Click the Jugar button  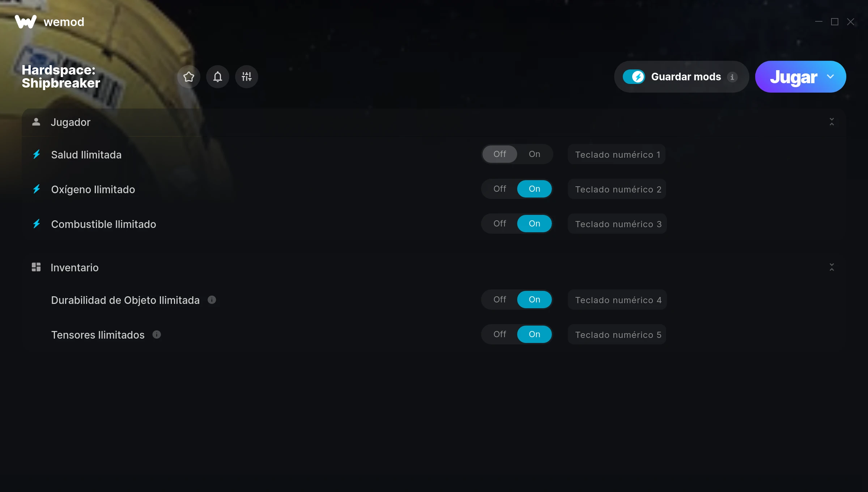pyautogui.click(x=793, y=77)
